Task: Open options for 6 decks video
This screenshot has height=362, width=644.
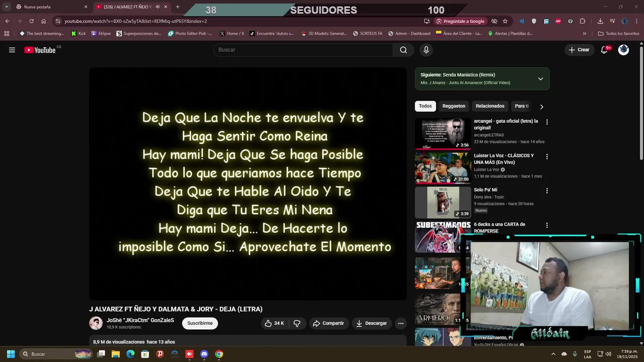Action: click(547, 225)
